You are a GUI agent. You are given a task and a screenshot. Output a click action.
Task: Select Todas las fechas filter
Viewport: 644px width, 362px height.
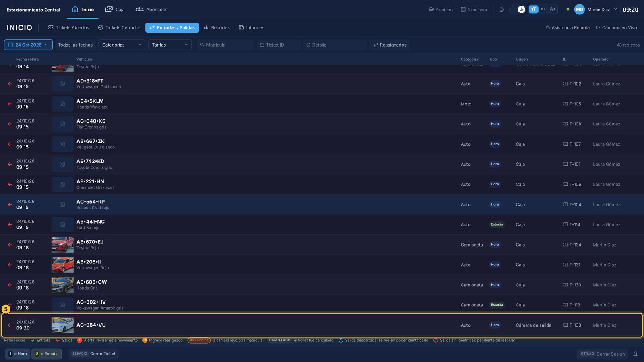pyautogui.click(x=75, y=45)
